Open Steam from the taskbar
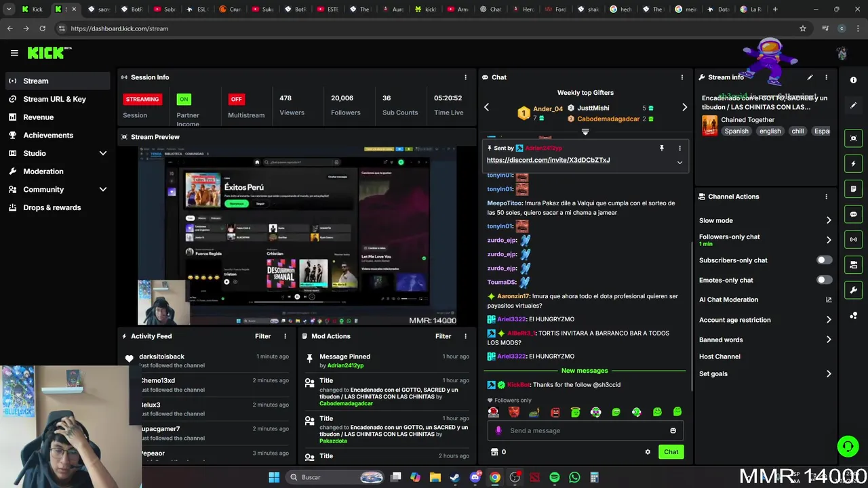The image size is (868, 488). (x=454, y=477)
